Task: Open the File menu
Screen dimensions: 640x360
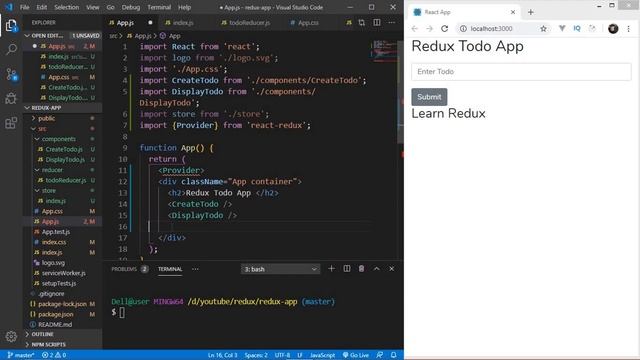Action: (24, 7)
